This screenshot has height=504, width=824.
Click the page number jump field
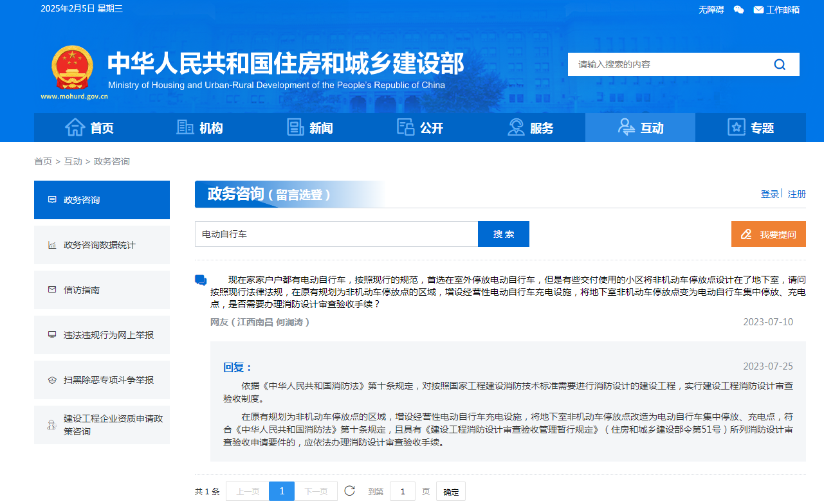pos(403,492)
